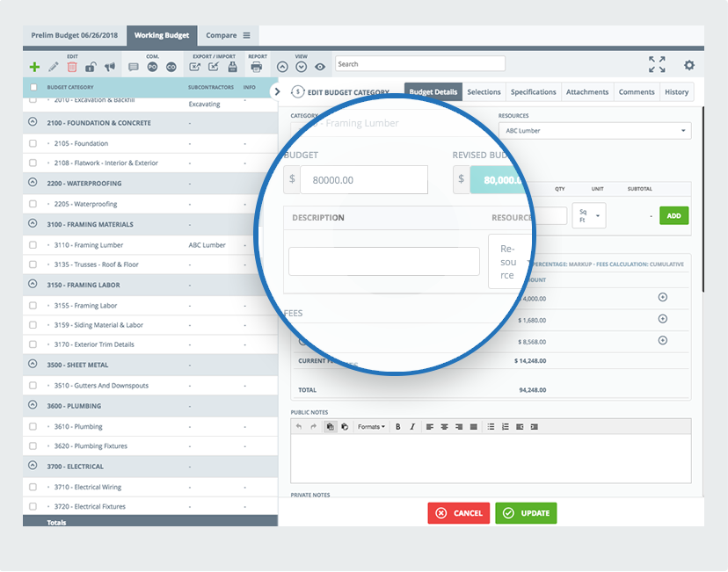The image size is (728, 572).
Task: Open the PO purchase order icon
Action: click(x=152, y=67)
